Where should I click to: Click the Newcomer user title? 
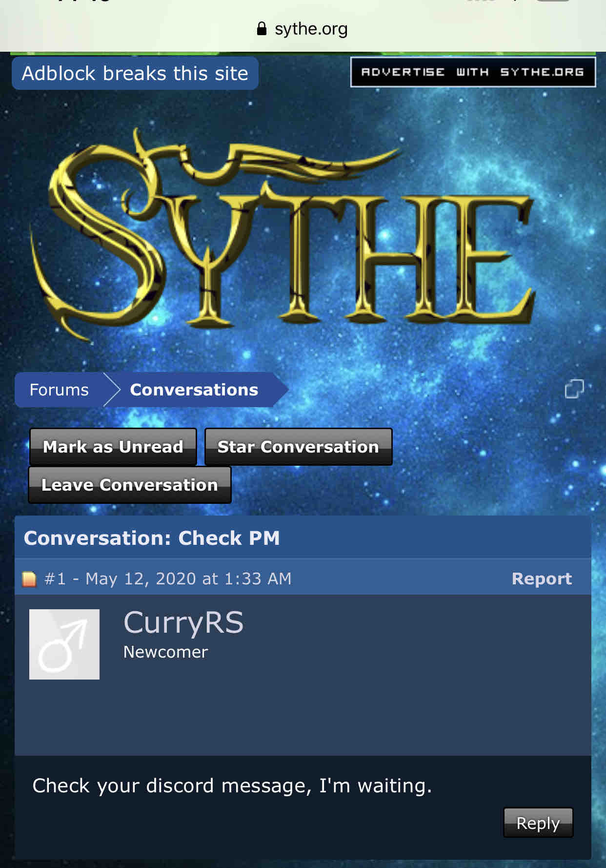tap(165, 652)
